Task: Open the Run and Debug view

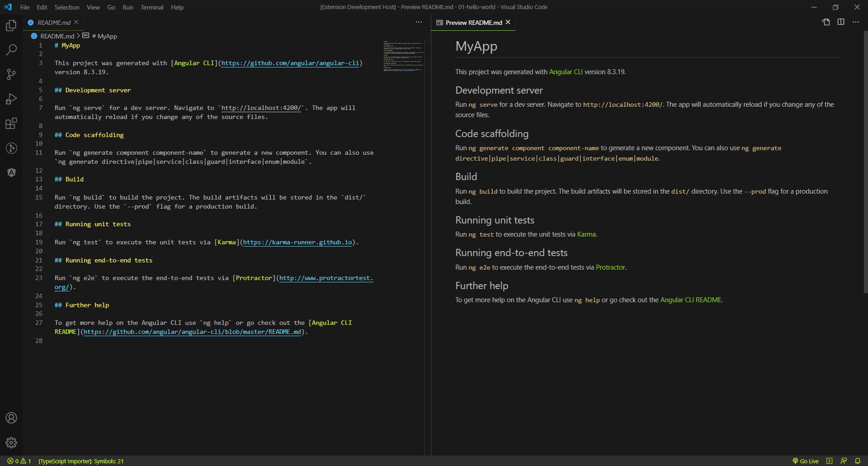Action: pos(11,99)
